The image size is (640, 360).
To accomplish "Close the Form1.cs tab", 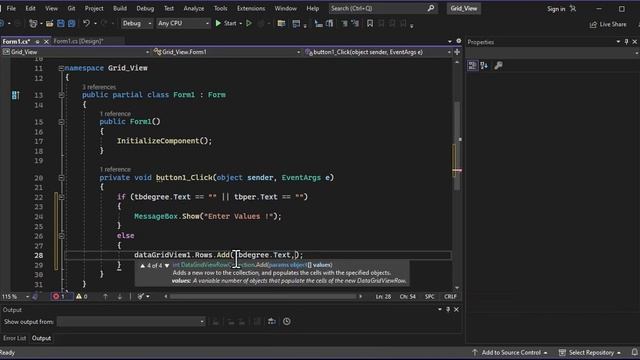I will click(x=46, y=42).
